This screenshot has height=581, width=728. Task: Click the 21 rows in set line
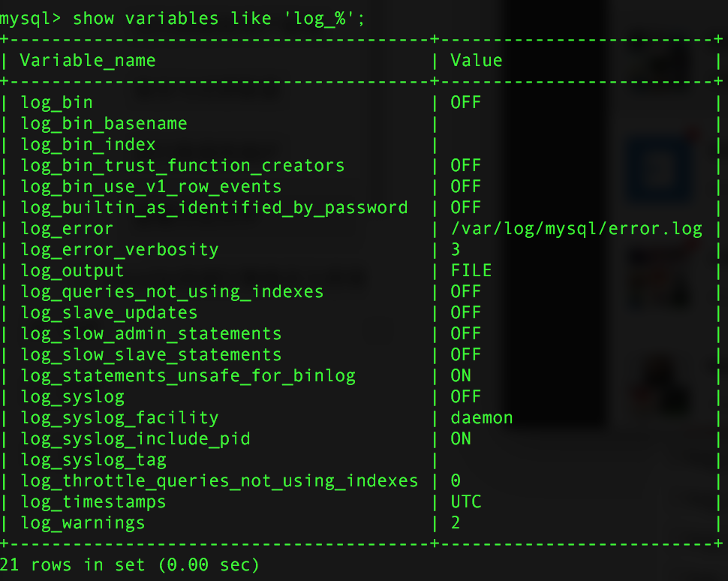click(x=129, y=565)
